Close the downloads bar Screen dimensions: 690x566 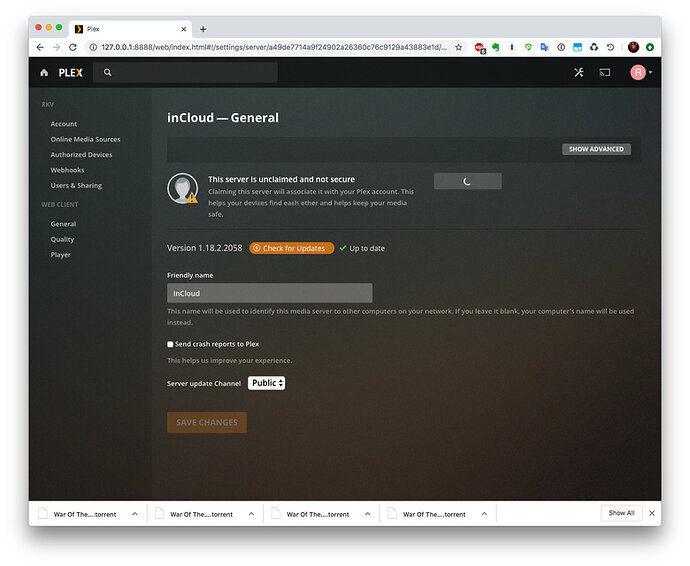tap(652, 513)
